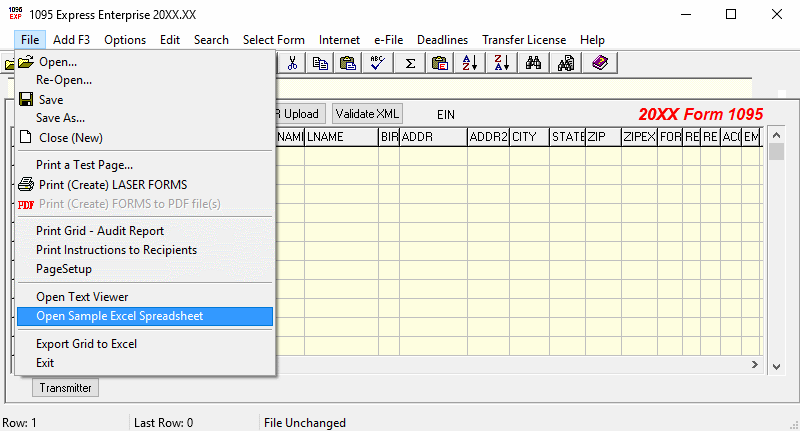Click the Cut scissors toolbar icon

[x=292, y=63]
